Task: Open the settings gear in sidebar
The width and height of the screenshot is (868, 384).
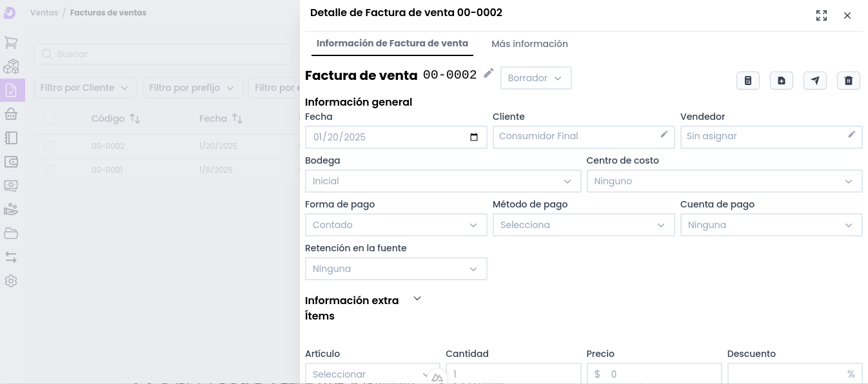Action: click(x=11, y=281)
